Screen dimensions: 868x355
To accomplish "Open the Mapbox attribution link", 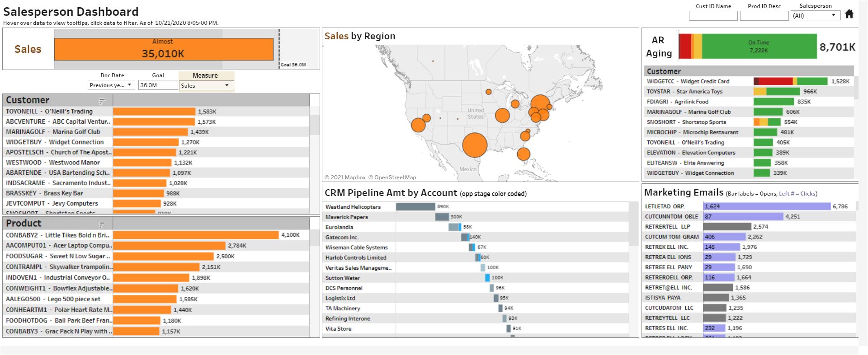I will pos(345,177).
